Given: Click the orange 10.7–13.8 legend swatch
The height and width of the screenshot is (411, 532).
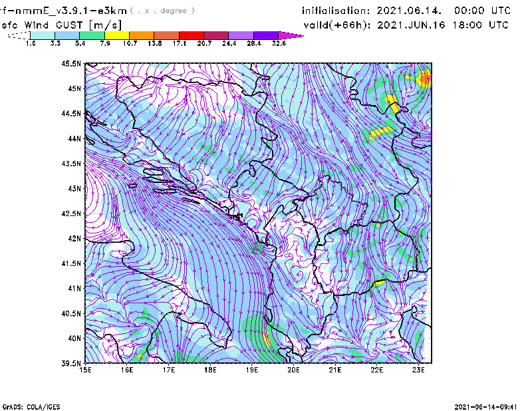Looking at the screenshot, I should click(x=142, y=35).
